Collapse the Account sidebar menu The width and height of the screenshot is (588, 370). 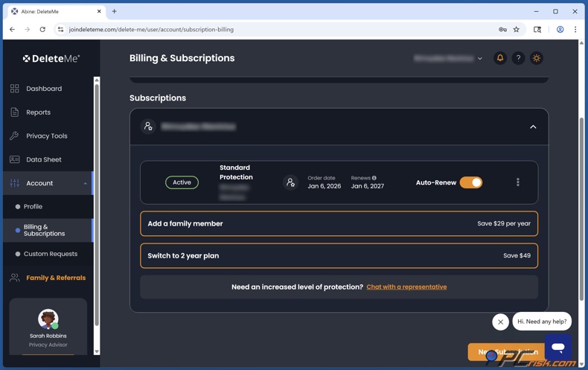pyautogui.click(x=85, y=183)
